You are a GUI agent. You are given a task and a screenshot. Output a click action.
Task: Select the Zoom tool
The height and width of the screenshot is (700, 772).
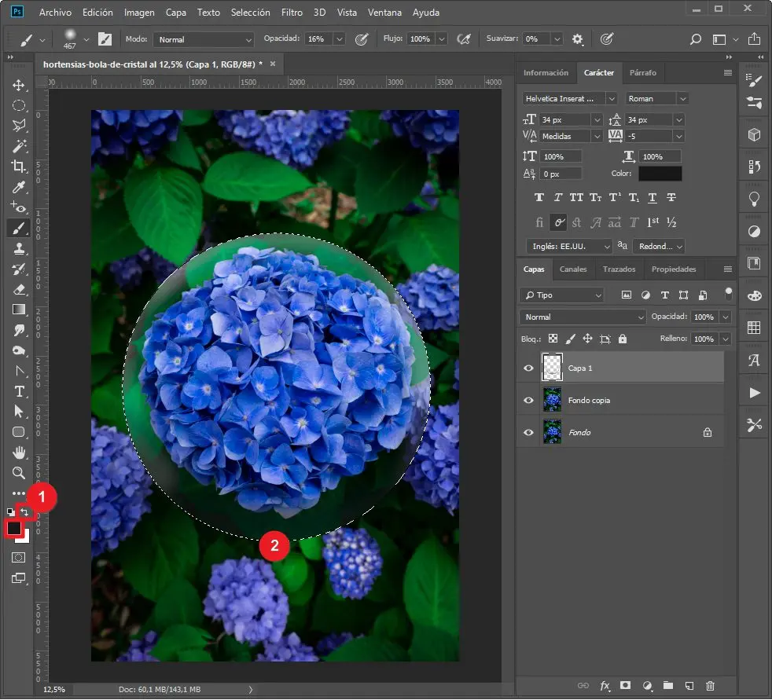(19, 473)
